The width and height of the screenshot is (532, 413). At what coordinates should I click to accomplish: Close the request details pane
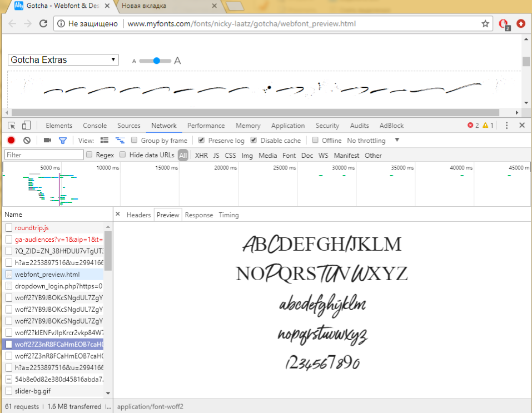tap(118, 214)
